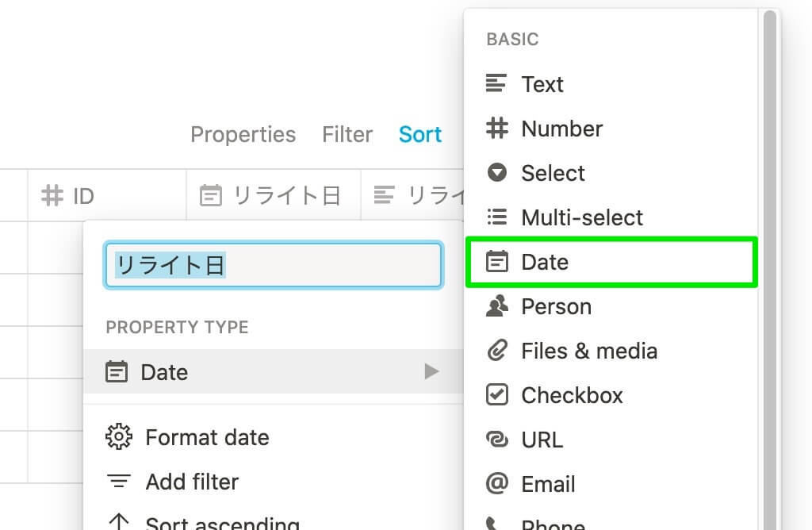The width and height of the screenshot is (812, 530).
Task: Click the property type list scrollbar
Action: coord(769,270)
